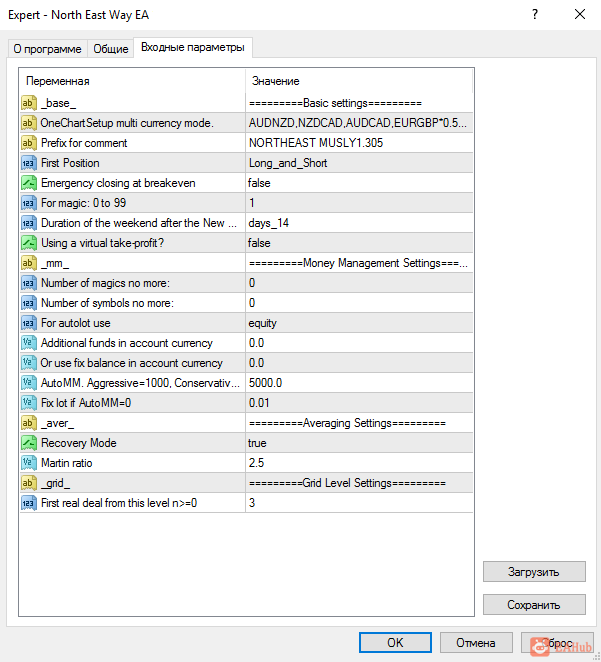Click the double-type icon beside Martin ratio

point(29,463)
